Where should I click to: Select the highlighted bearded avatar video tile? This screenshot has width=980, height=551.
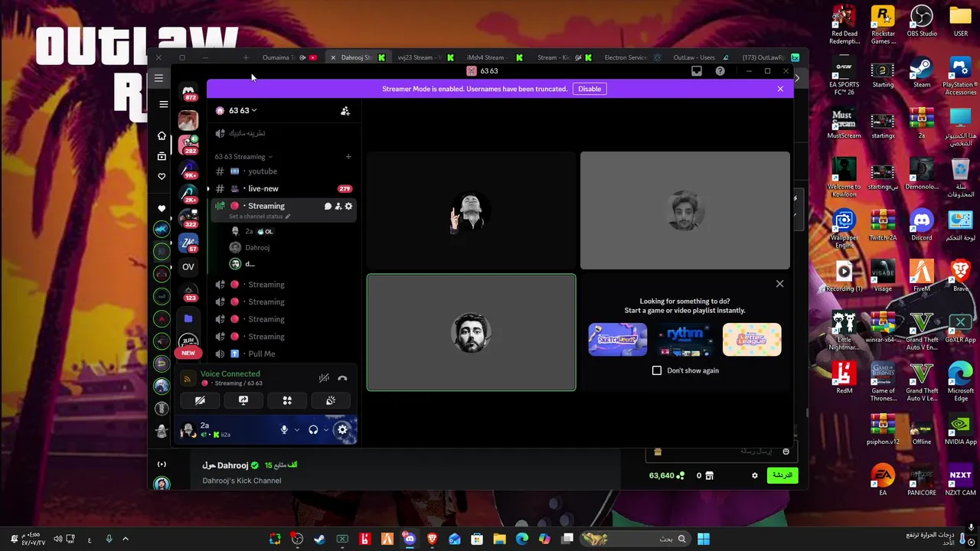click(x=472, y=333)
